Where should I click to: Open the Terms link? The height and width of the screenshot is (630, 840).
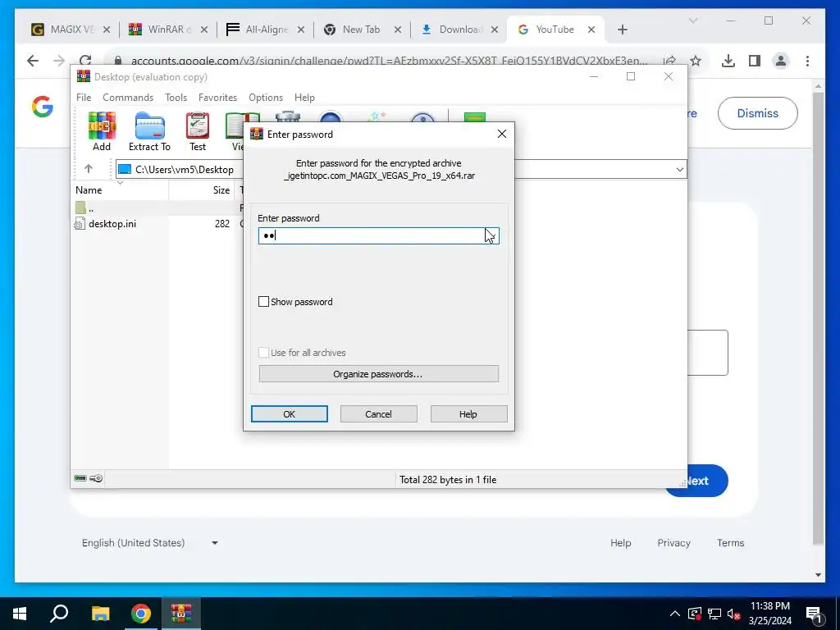731,543
